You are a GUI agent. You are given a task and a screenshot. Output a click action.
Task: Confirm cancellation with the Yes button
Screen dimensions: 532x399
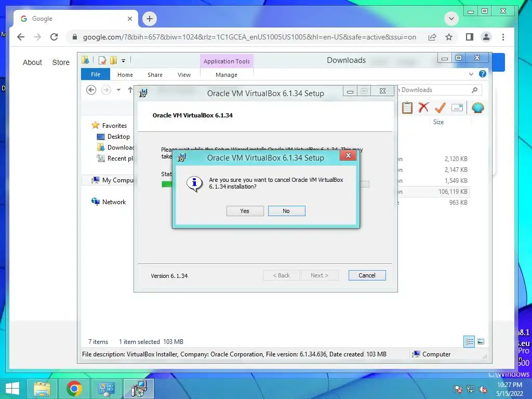(245, 211)
